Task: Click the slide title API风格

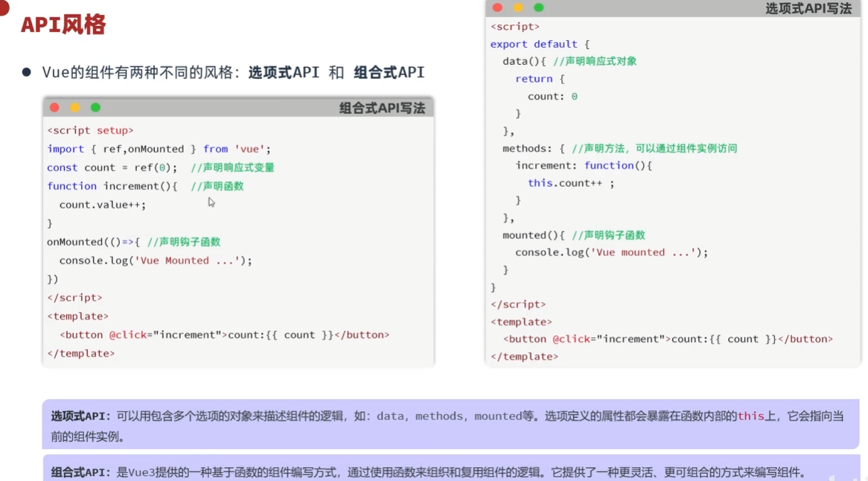Action: (x=63, y=25)
